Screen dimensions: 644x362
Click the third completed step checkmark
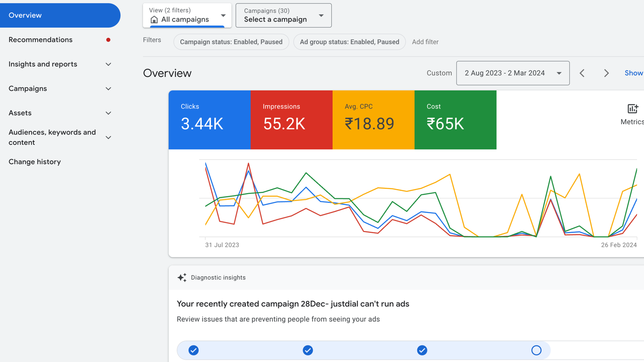(x=422, y=350)
